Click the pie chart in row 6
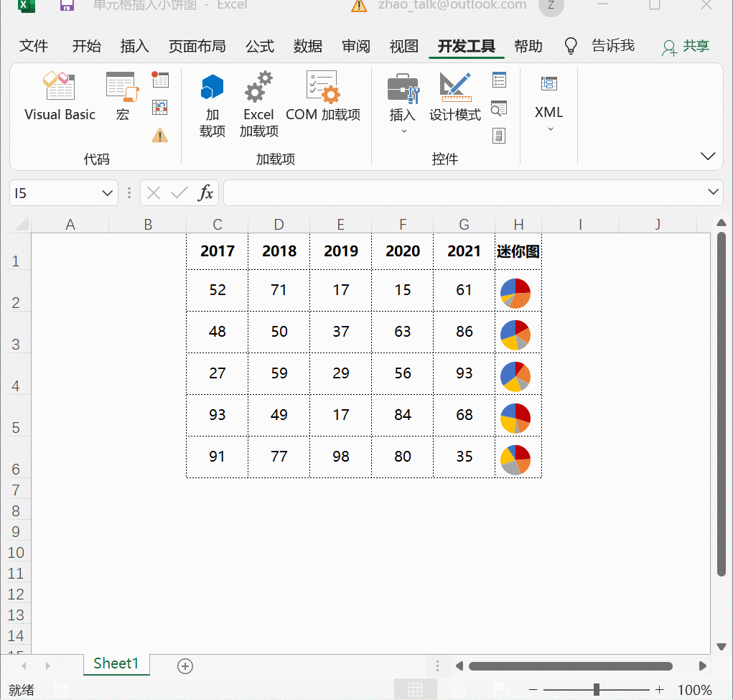Screen dimensions: 733x700 (x=515, y=459)
